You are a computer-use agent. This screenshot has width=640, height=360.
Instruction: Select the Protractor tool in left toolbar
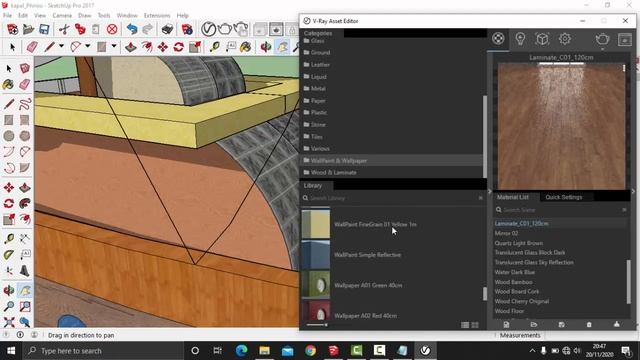[x=9, y=255]
